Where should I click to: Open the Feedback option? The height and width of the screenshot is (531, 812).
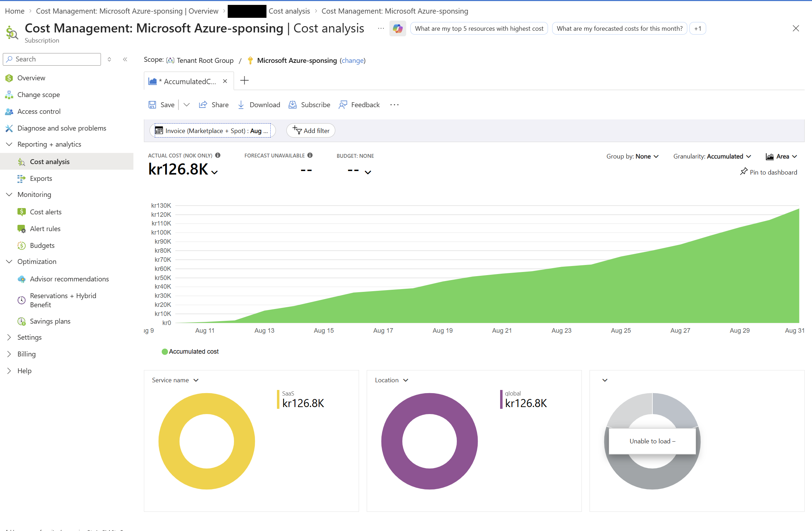click(x=359, y=105)
